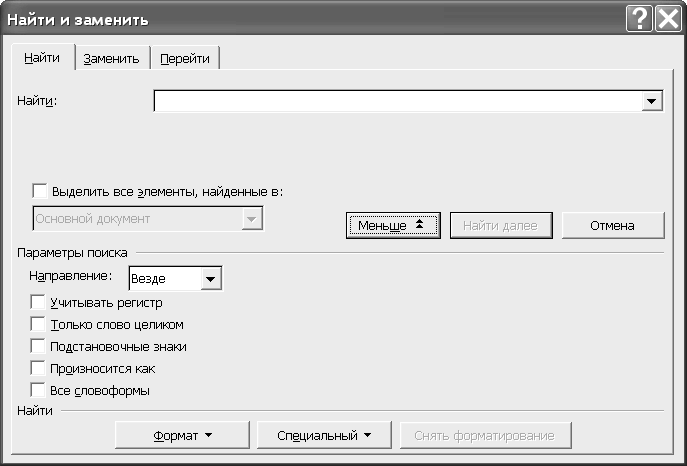687x466 pixels.
Task: Open the Перейти tab
Action: point(185,58)
